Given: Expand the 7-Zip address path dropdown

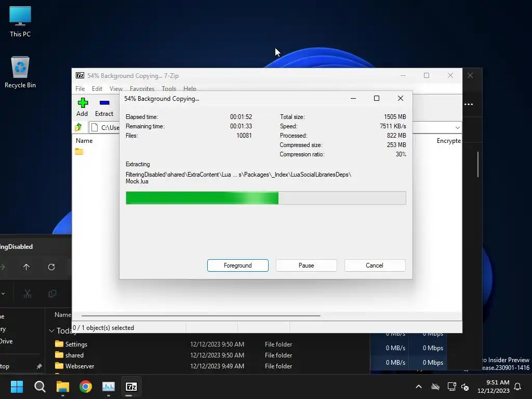Looking at the screenshot, I should [457, 128].
